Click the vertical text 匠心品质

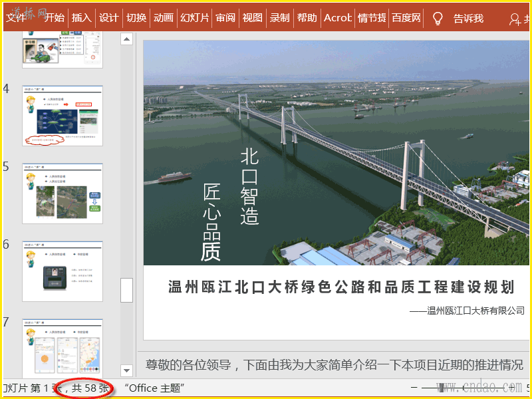(x=212, y=222)
